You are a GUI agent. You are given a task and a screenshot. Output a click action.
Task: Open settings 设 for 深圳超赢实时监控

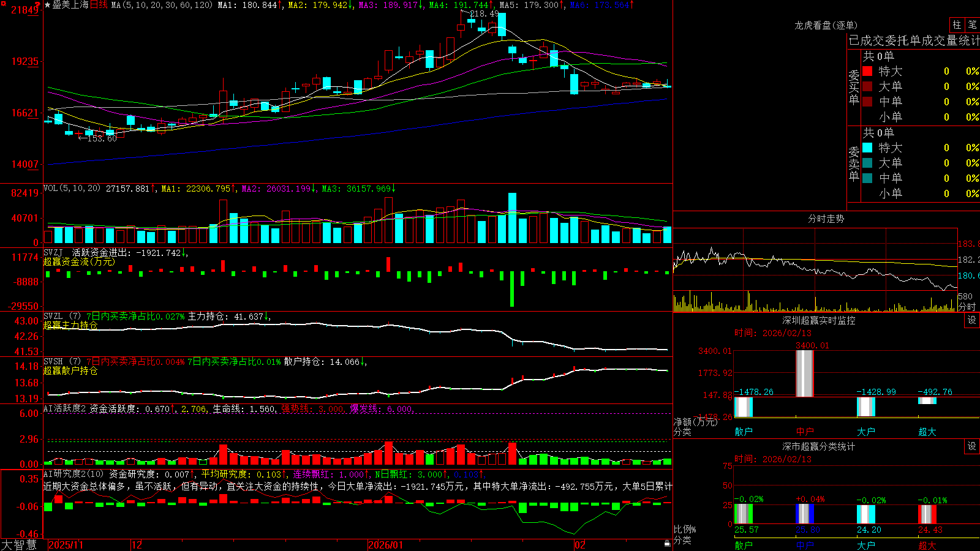tap(972, 320)
